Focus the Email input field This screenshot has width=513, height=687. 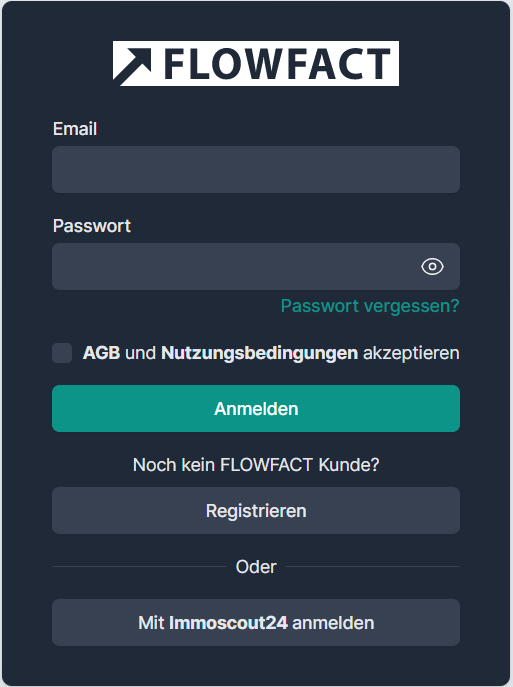pos(256,170)
